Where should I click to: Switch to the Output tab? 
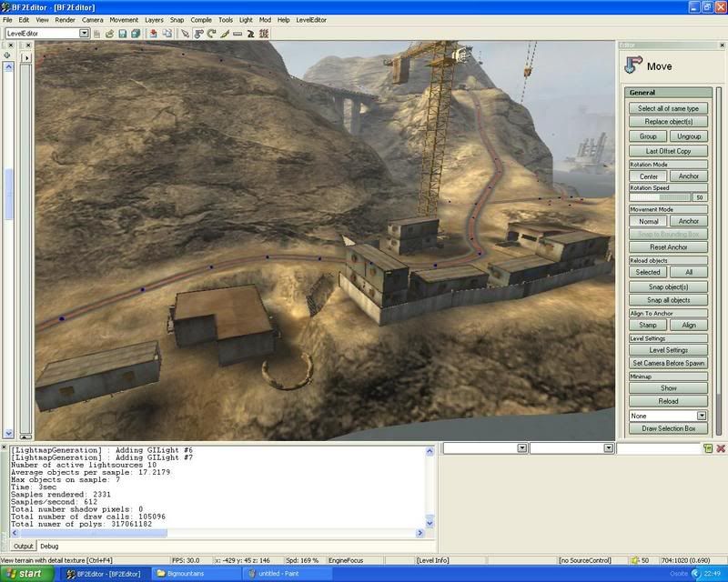click(23, 547)
